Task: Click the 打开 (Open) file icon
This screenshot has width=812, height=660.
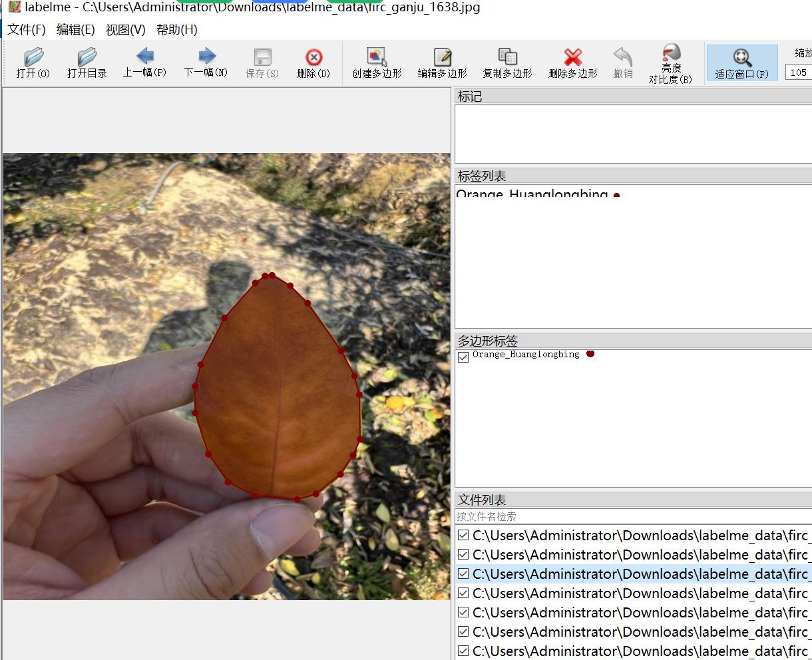Action: point(33,63)
